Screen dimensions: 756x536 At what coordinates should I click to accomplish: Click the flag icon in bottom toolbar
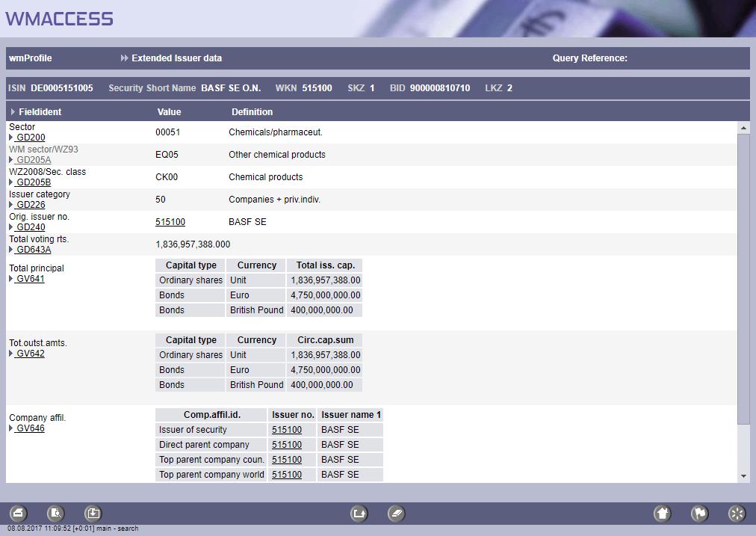(x=699, y=514)
